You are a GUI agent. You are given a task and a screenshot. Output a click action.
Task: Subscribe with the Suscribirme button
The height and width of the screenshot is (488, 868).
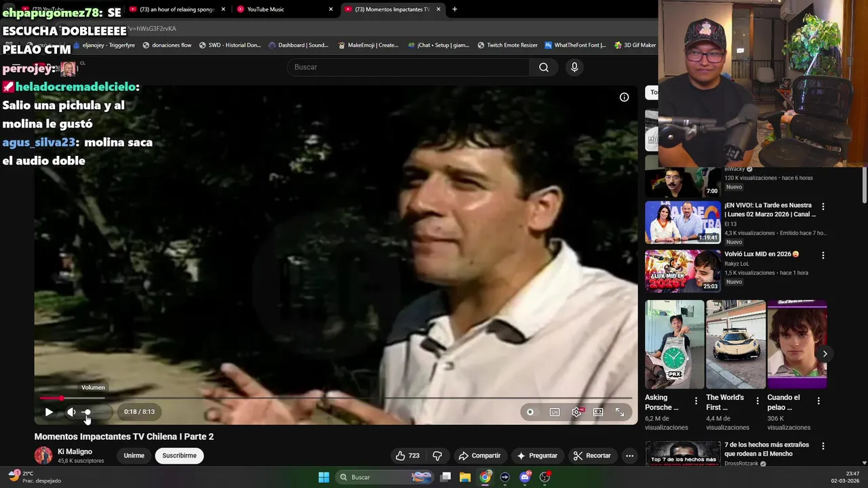(179, 455)
